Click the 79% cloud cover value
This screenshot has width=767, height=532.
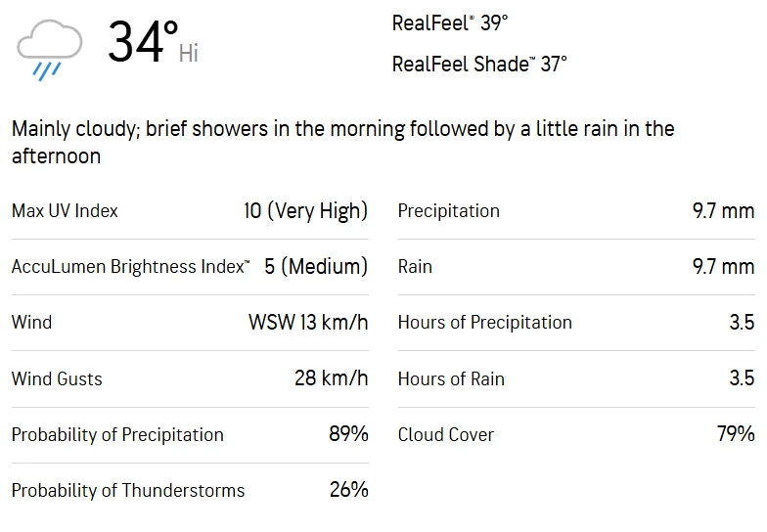[x=736, y=434]
